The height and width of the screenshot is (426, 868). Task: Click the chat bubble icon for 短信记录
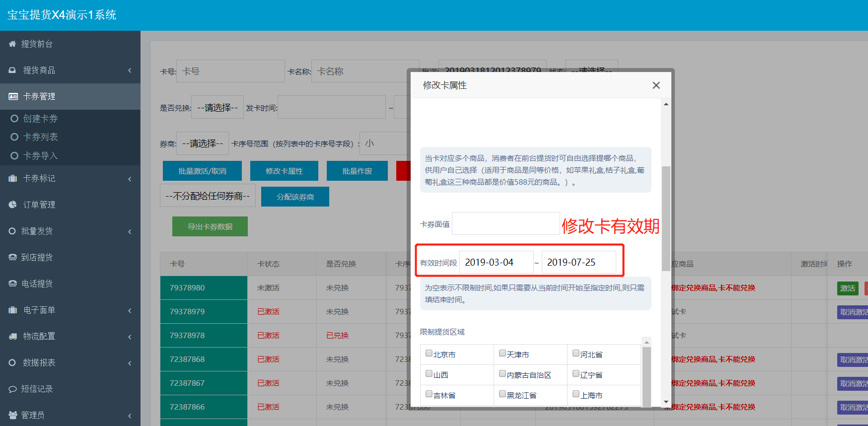(12, 389)
